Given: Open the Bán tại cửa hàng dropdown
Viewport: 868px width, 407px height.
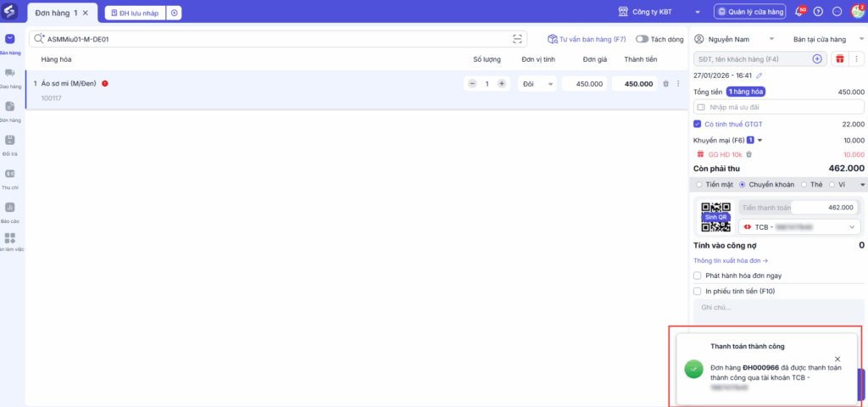Looking at the screenshot, I should click(x=827, y=39).
